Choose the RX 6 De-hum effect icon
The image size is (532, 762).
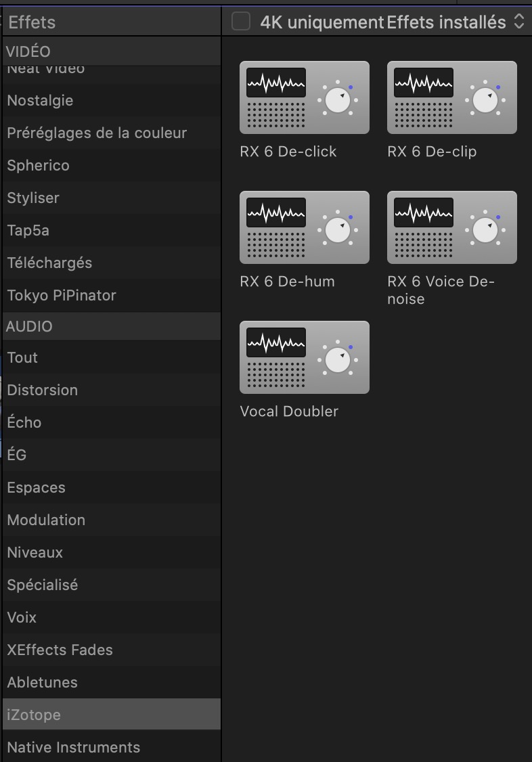coord(304,227)
